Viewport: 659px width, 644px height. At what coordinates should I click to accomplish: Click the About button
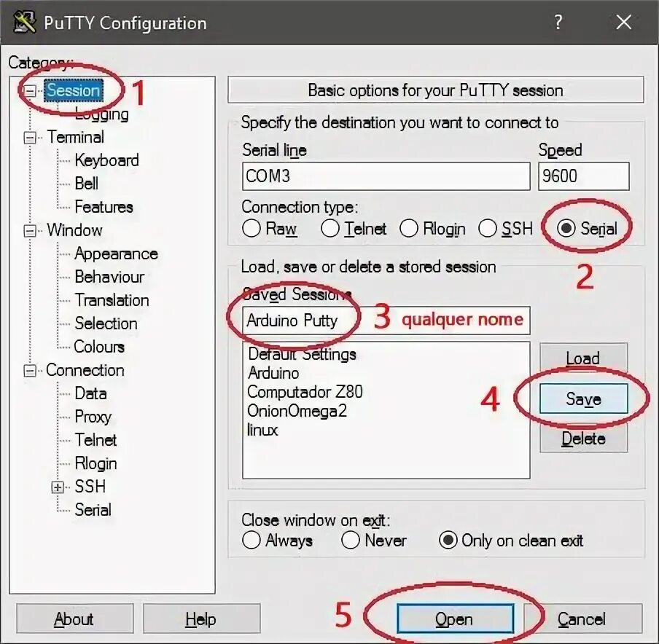coord(75,619)
